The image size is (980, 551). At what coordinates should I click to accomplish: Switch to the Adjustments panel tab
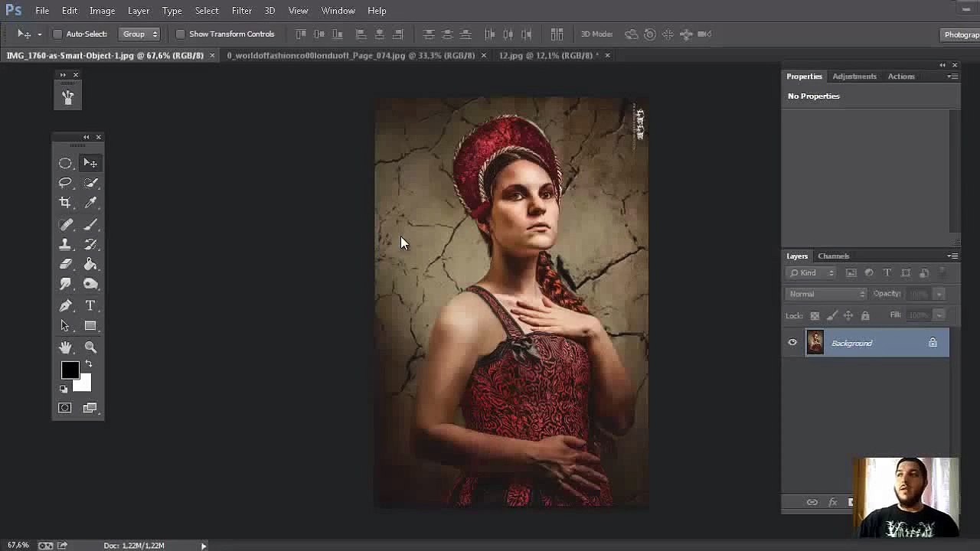[x=854, y=77]
